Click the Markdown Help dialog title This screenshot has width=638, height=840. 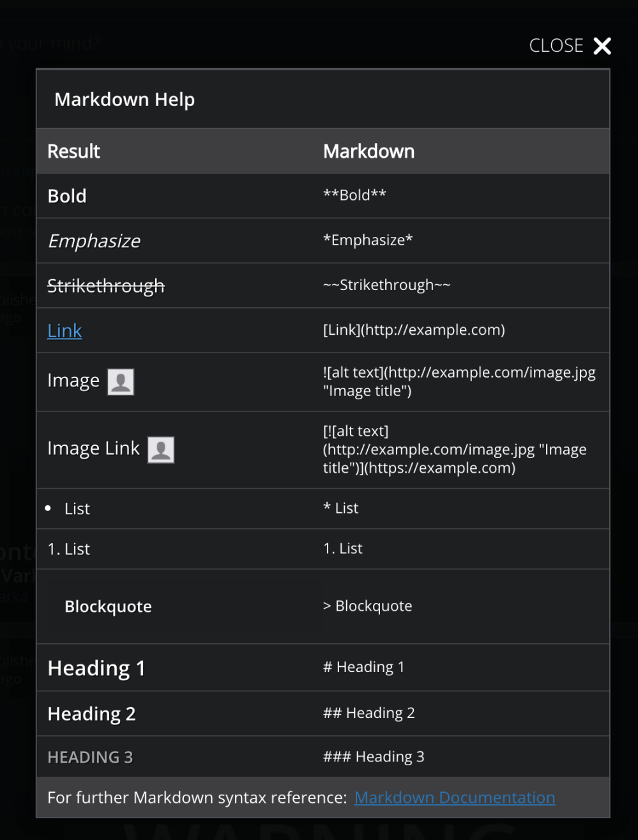[125, 100]
